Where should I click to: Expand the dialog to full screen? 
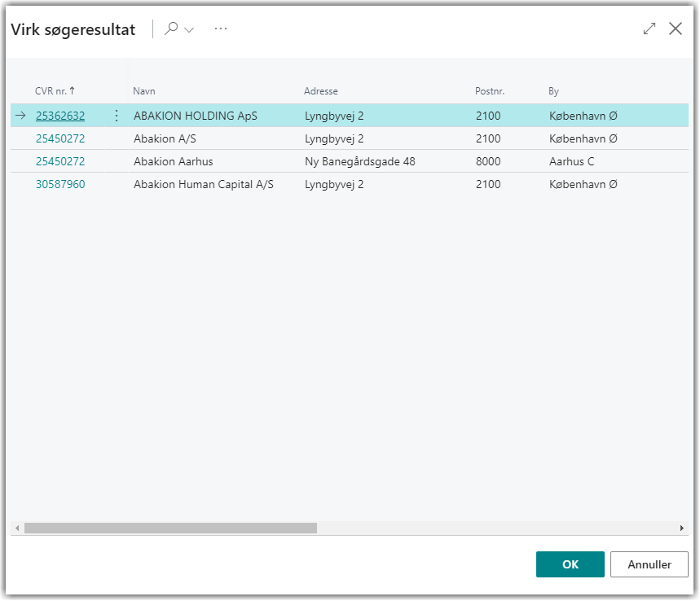tap(649, 29)
